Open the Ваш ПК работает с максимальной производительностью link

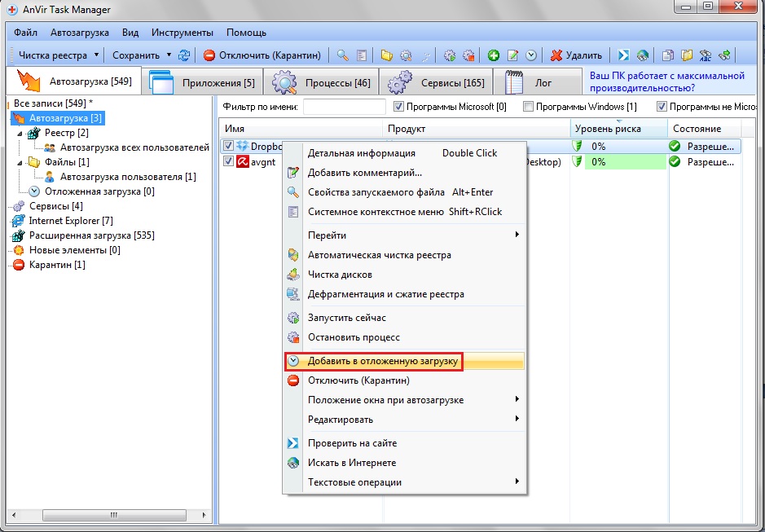(667, 81)
